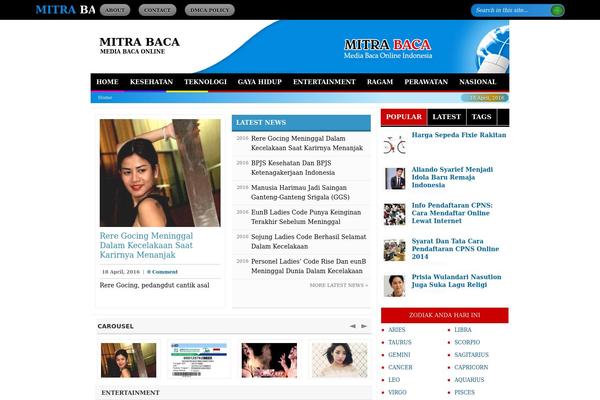Image resolution: width=600 pixels, height=400 pixels.
Task: Select the Pisces zodiac
Action: click(465, 392)
